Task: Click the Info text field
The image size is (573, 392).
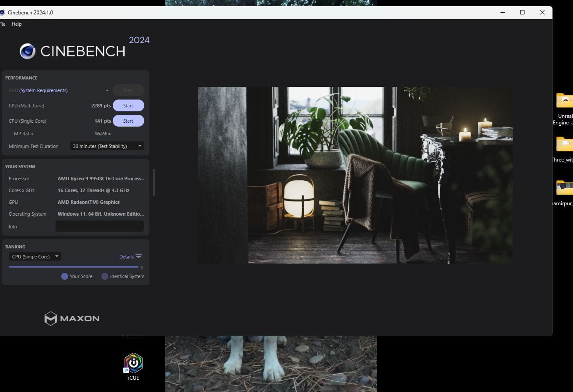Action: 100,226
